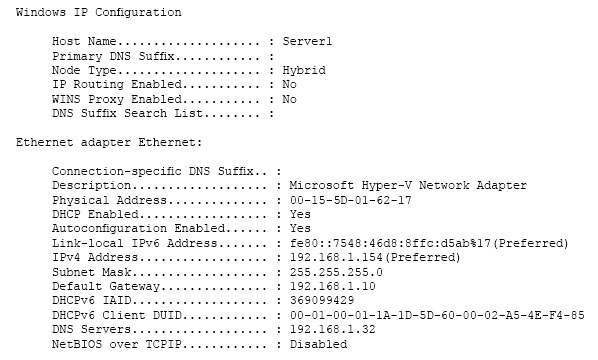
Task: Click the Subnet Mask value 255.255.255.0
Action: coord(336,272)
